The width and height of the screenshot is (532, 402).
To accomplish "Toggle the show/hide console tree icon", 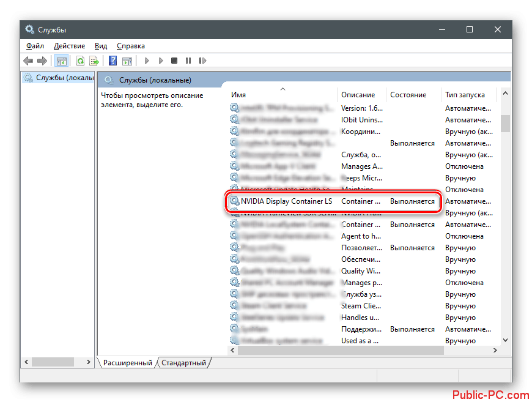I will click(x=61, y=61).
